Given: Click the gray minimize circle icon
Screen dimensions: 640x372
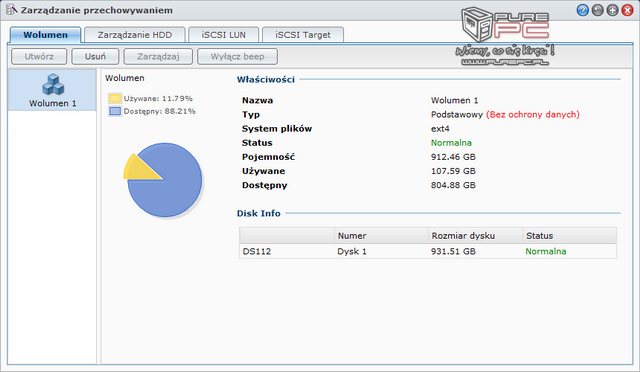Looking at the screenshot, I should pos(598,10).
